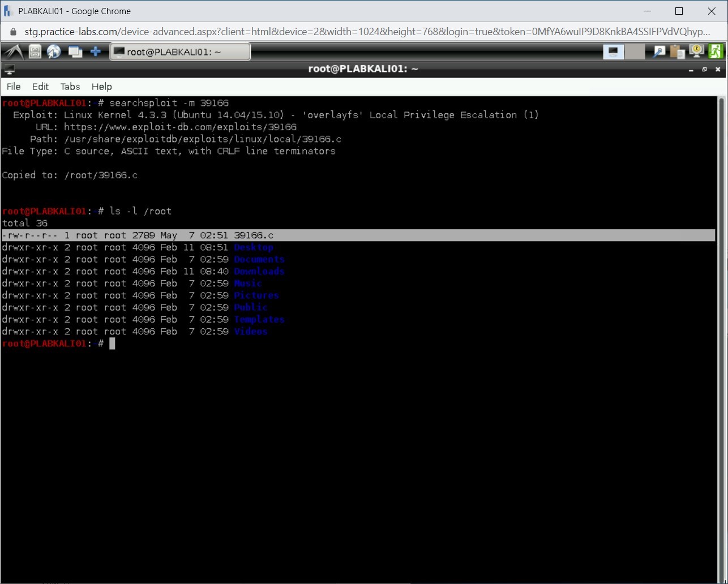Click the monitor warning icon in tray
Screen dimensions: 728x584
click(696, 51)
